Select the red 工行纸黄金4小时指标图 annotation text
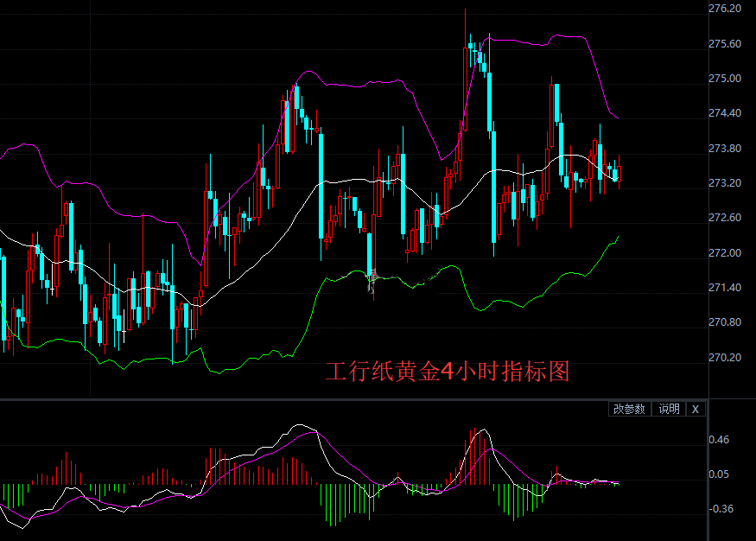 tap(447, 372)
